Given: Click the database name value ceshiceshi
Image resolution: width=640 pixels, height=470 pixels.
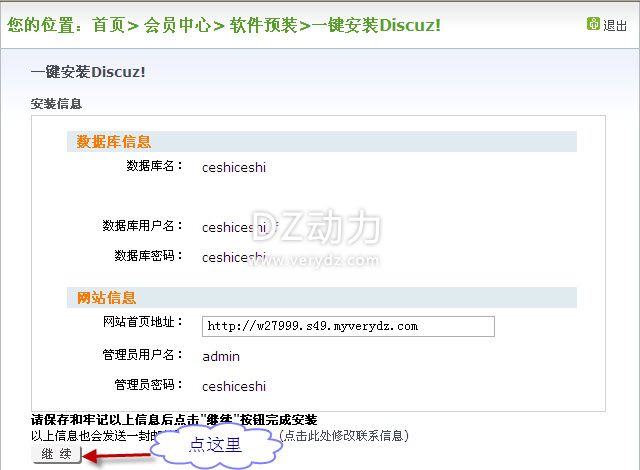Looking at the screenshot, I should (x=234, y=168).
